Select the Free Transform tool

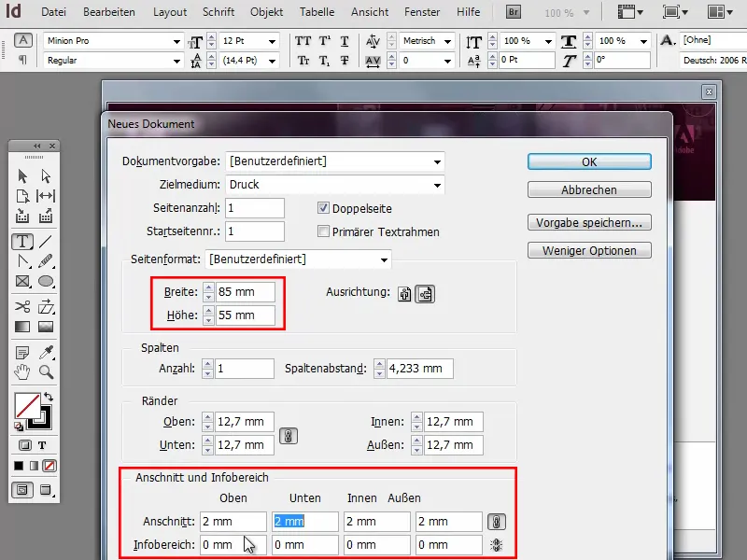46,307
